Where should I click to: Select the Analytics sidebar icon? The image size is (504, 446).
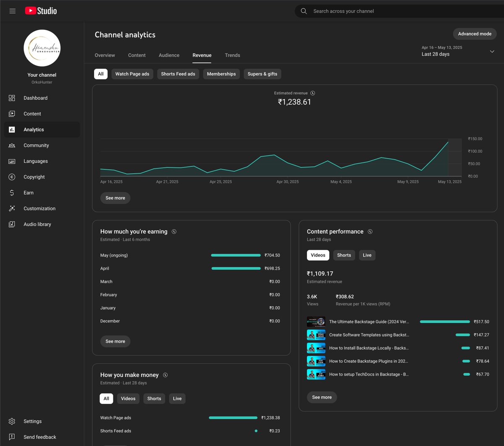[12, 130]
